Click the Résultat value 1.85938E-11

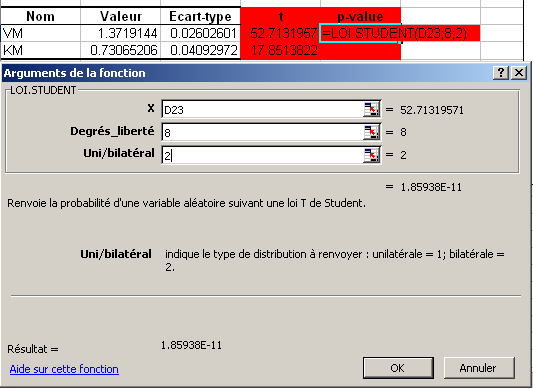click(x=191, y=345)
